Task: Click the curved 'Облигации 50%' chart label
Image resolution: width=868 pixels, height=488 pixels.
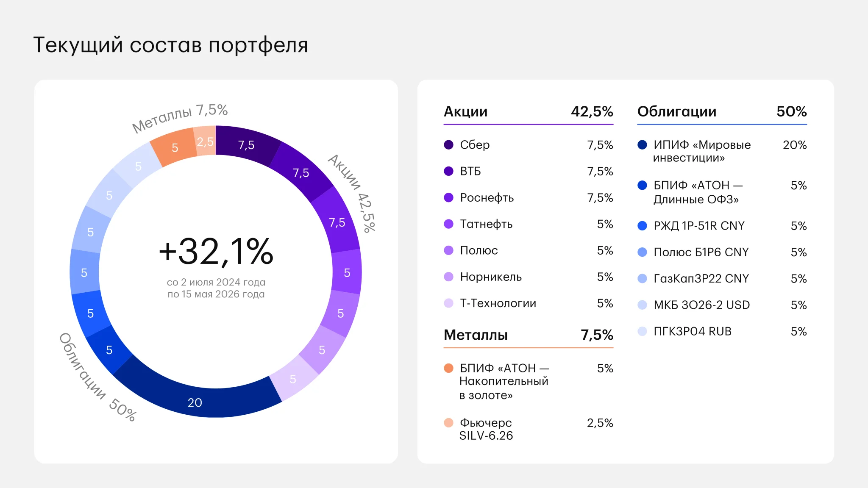Action: tap(97, 377)
